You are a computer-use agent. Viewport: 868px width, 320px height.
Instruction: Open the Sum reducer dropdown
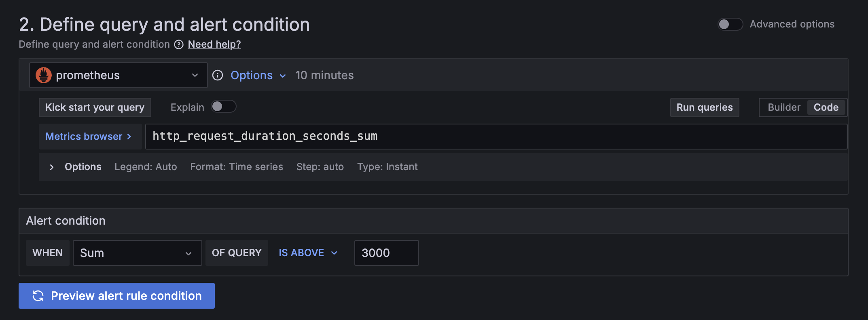[x=137, y=253]
